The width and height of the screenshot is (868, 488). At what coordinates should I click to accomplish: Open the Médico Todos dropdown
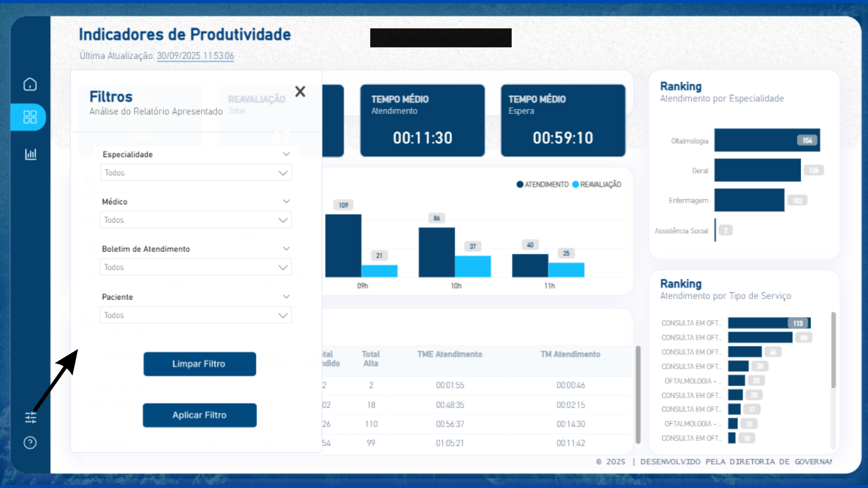(196, 220)
